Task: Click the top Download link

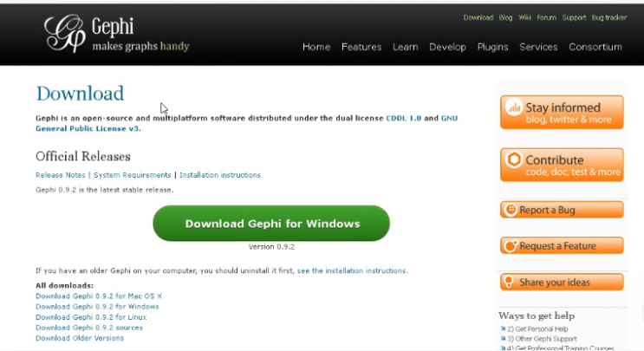Action: point(478,17)
